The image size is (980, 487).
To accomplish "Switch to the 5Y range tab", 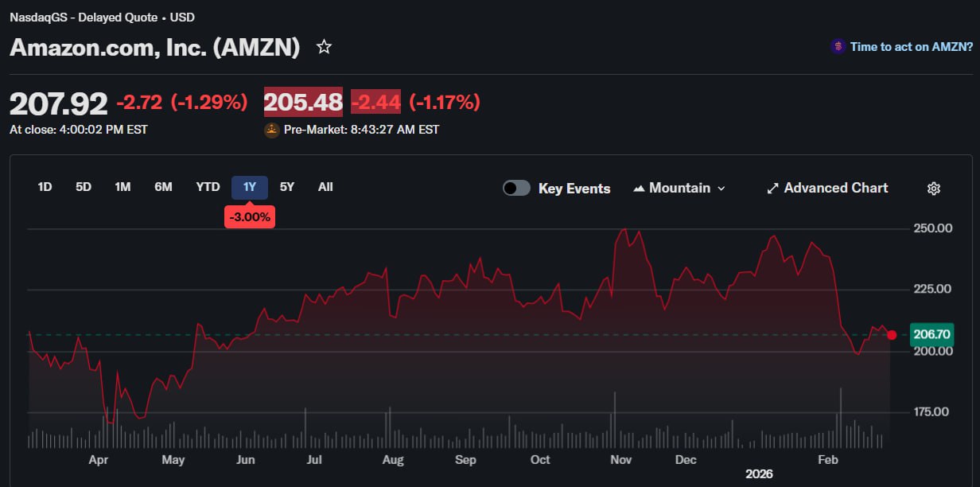I will pyautogui.click(x=287, y=187).
